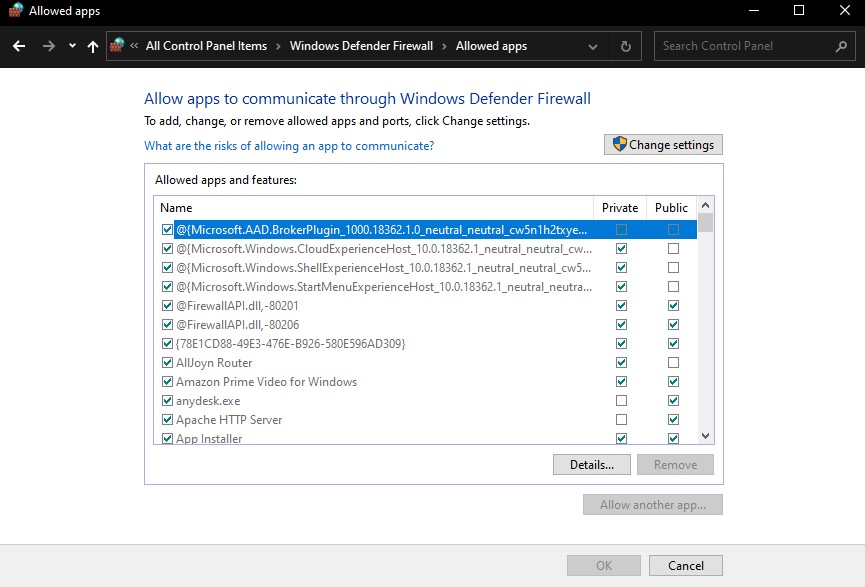Viewport: 865px width, 587px height.
Task: Uncheck Public for Apache HTTP Server
Action: 674,420
